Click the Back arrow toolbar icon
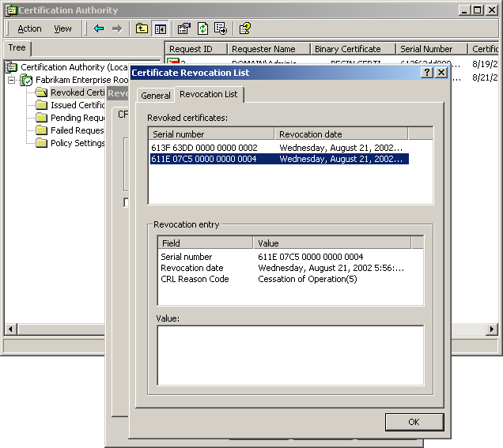 coord(99,28)
